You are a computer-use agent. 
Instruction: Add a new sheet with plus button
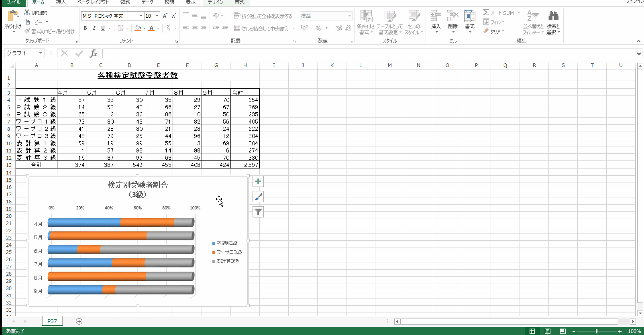click(x=79, y=321)
